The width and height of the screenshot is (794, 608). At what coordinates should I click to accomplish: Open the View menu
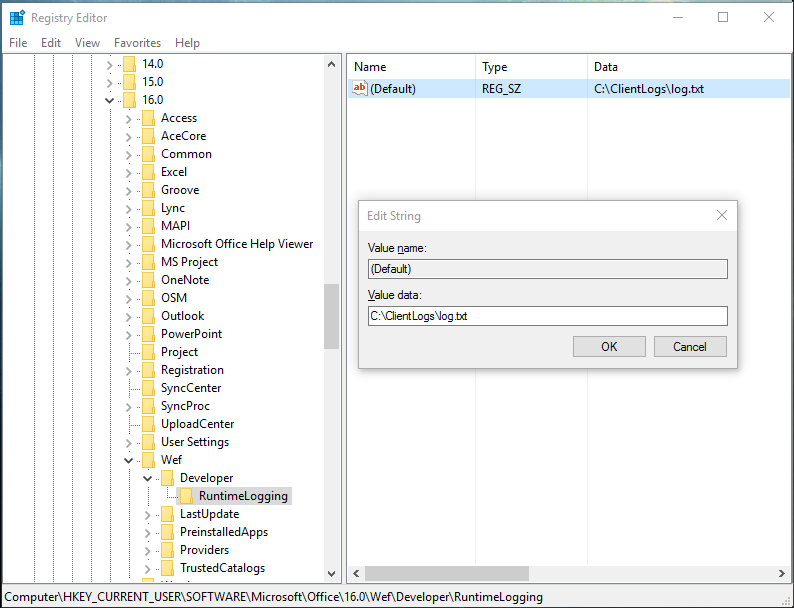[x=87, y=43]
